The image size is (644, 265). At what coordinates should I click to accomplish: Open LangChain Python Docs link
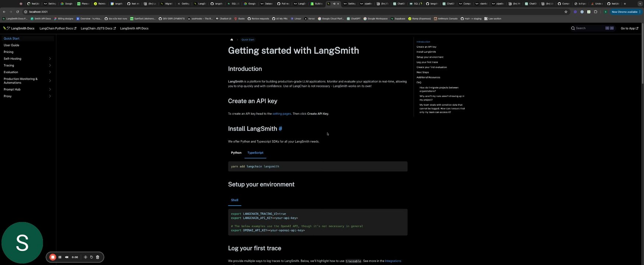58,28
